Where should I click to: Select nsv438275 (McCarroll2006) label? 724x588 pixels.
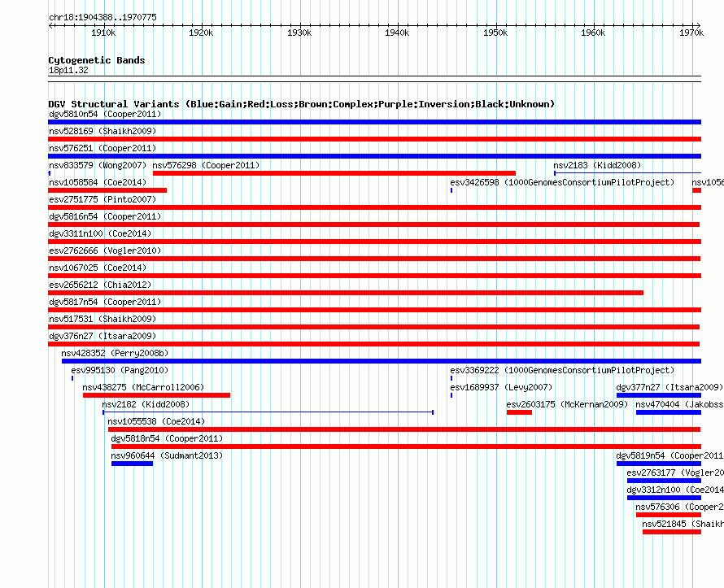coord(143,387)
